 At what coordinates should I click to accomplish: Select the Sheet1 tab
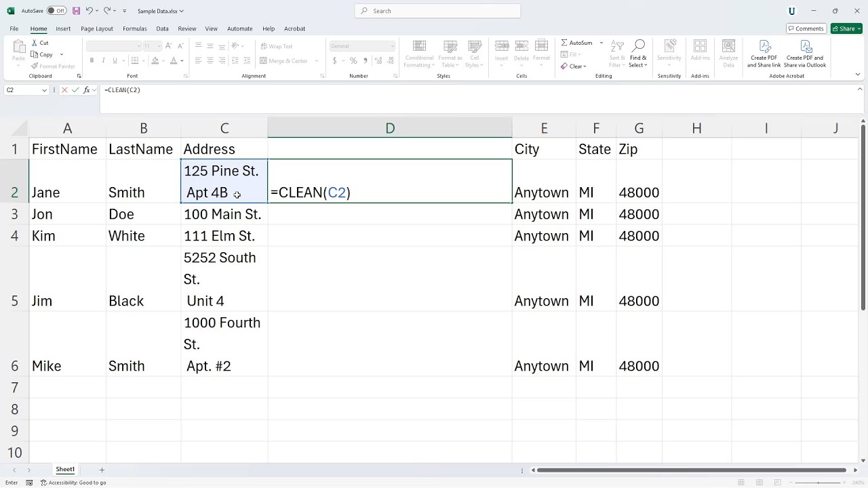coord(65,470)
